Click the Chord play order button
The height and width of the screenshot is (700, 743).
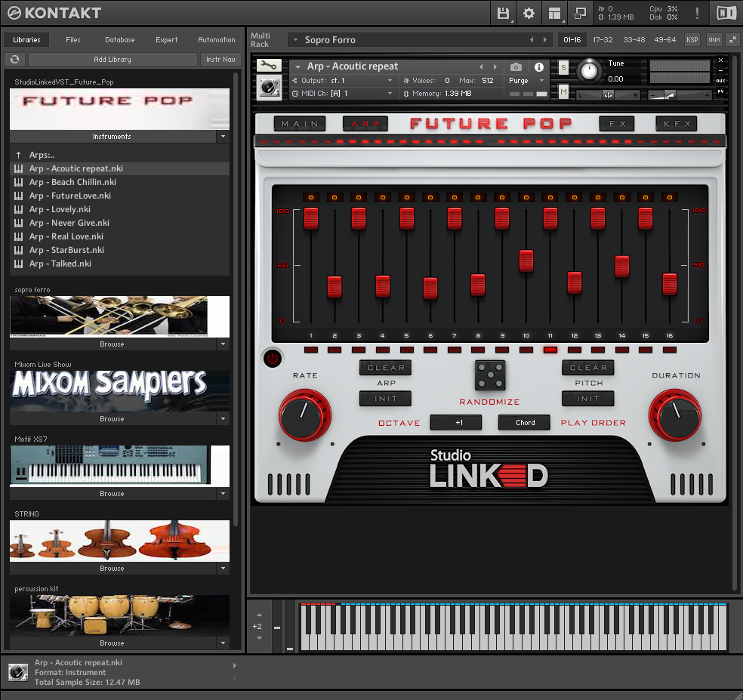click(x=525, y=422)
